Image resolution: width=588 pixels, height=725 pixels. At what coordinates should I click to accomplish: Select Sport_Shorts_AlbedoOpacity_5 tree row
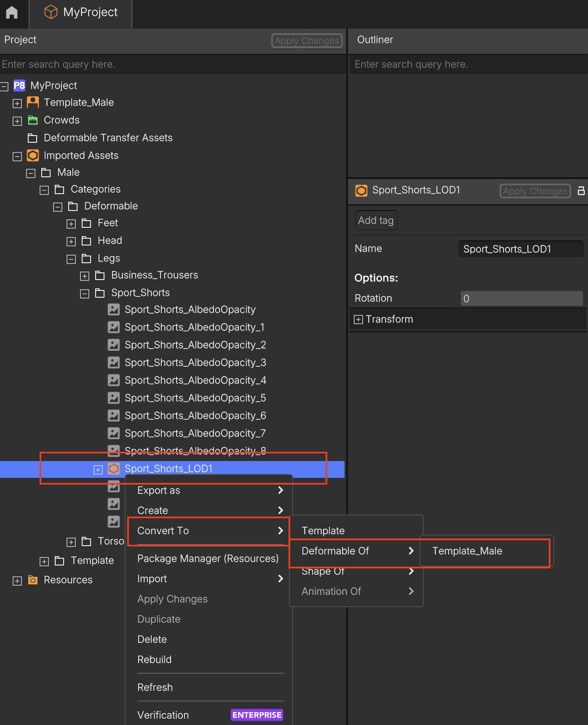172,398
